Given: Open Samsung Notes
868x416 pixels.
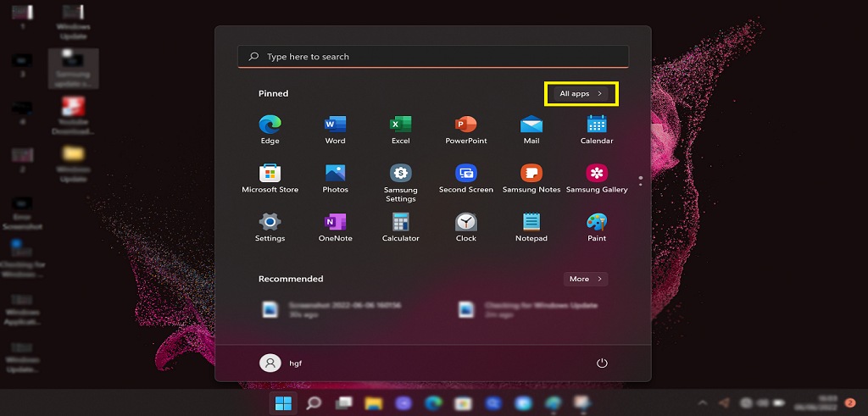Looking at the screenshot, I should tap(531, 179).
